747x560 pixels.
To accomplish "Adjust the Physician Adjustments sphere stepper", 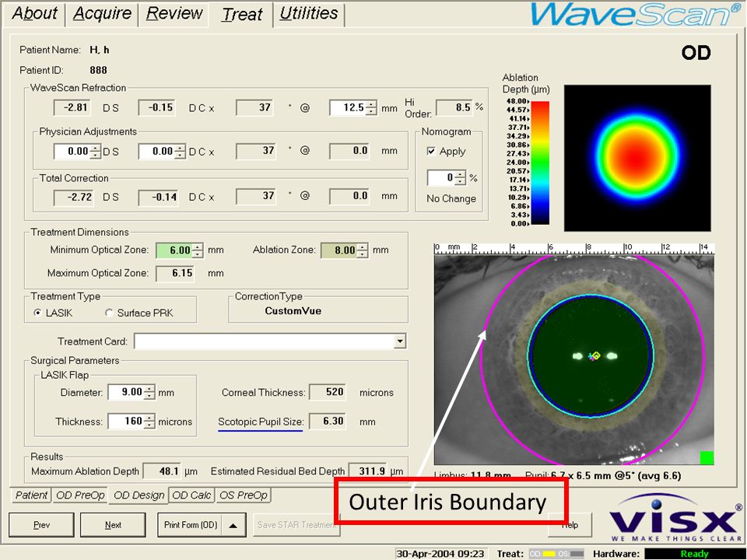I will [x=95, y=152].
